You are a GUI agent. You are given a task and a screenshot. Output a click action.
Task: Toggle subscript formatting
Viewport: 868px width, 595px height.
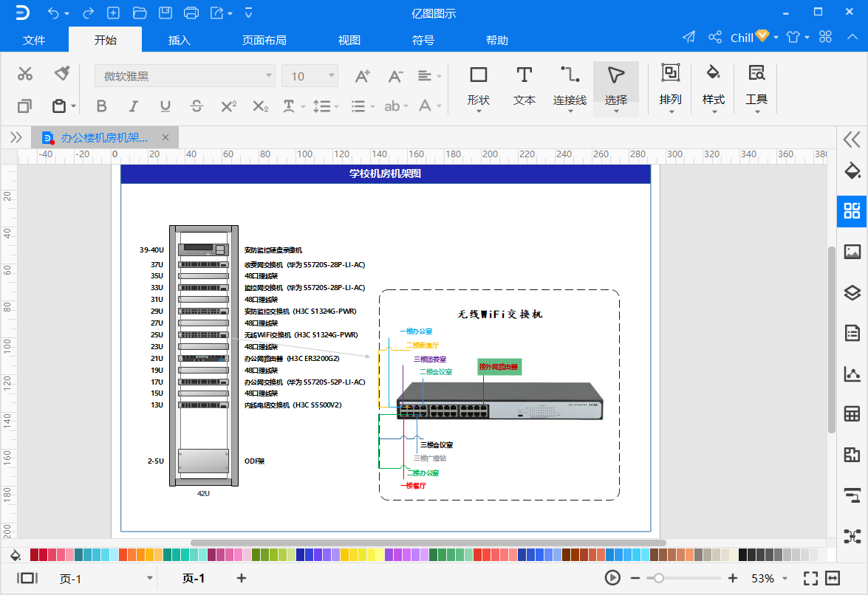pyautogui.click(x=261, y=106)
